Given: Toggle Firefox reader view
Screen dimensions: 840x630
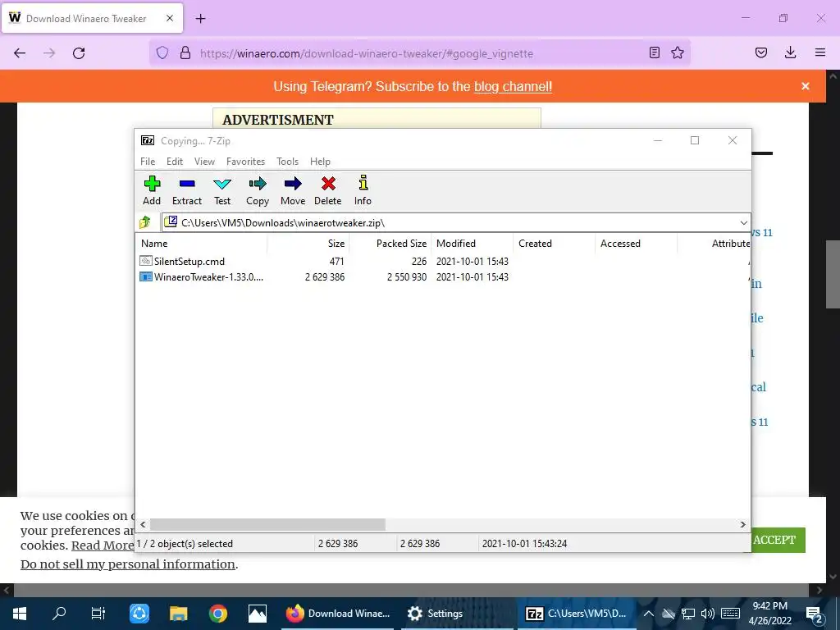Looking at the screenshot, I should pos(654,52).
